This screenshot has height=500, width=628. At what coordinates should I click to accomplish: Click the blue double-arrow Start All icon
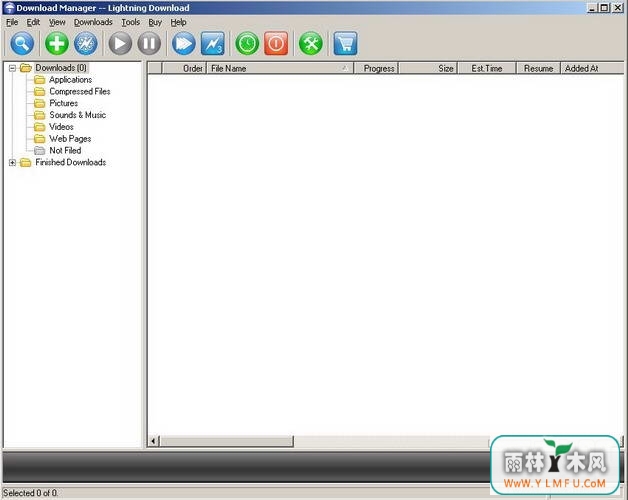pyautogui.click(x=183, y=43)
